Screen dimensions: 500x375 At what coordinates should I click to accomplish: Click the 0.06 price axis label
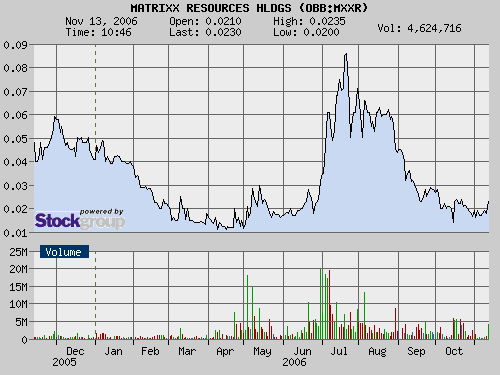15,115
